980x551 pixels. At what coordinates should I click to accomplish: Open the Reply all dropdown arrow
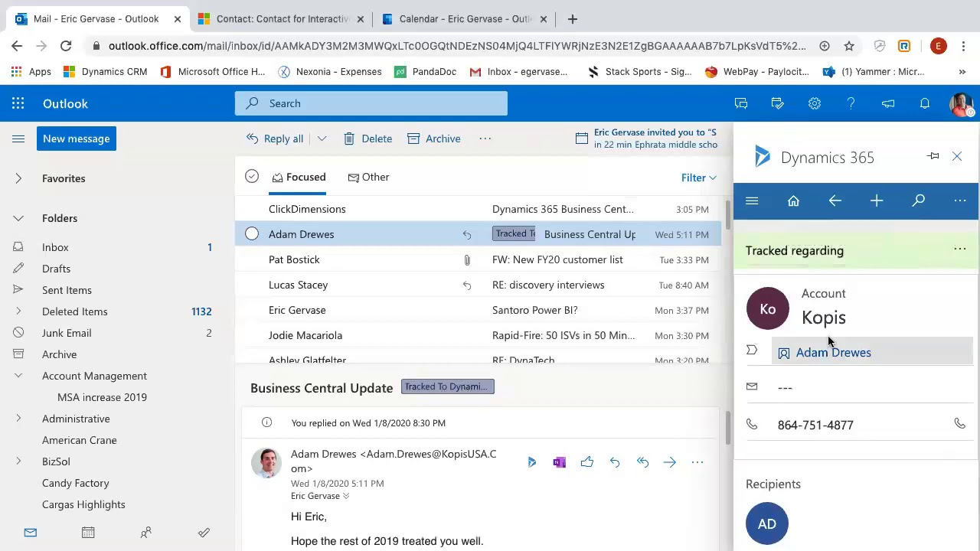[322, 139]
